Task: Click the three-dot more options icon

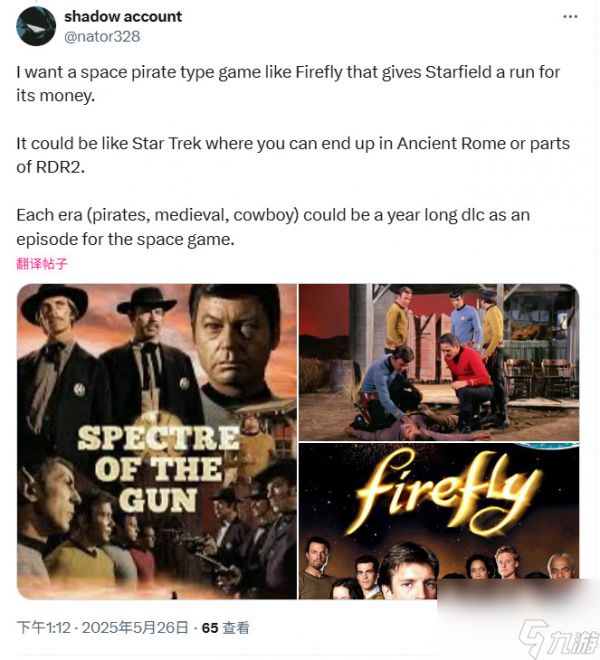Action: click(x=570, y=18)
